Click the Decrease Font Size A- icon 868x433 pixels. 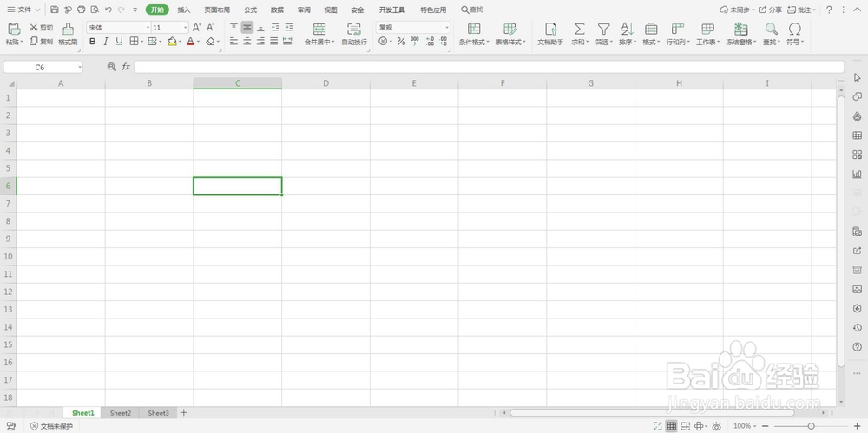tap(210, 28)
